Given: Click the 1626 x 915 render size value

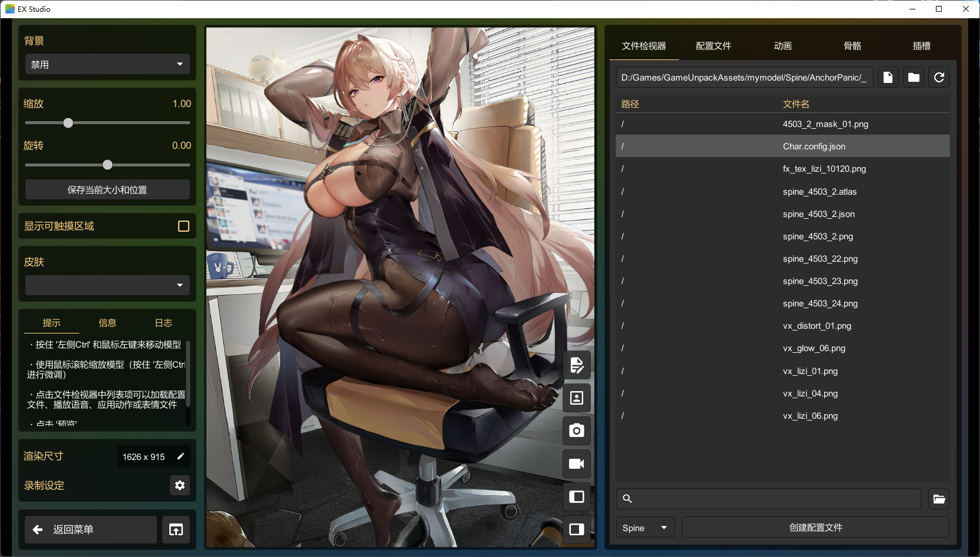Looking at the screenshot, I should [143, 457].
